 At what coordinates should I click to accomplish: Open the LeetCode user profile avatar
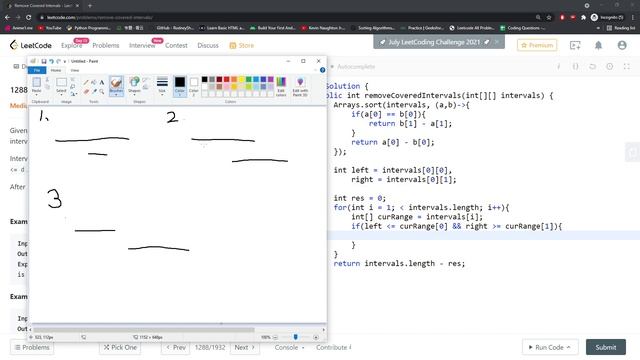tap(622, 45)
